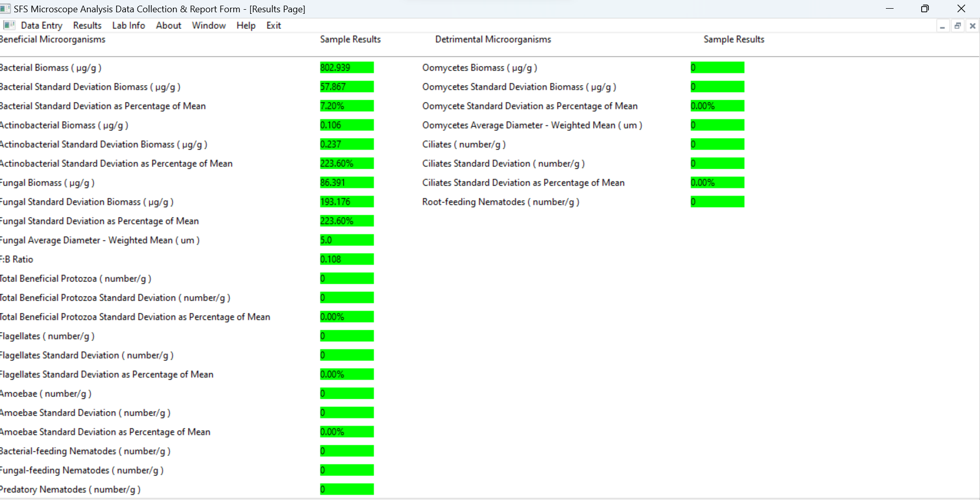The width and height of the screenshot is (980, 500).
Task: Open the About menu
Action: pos(168,26)
